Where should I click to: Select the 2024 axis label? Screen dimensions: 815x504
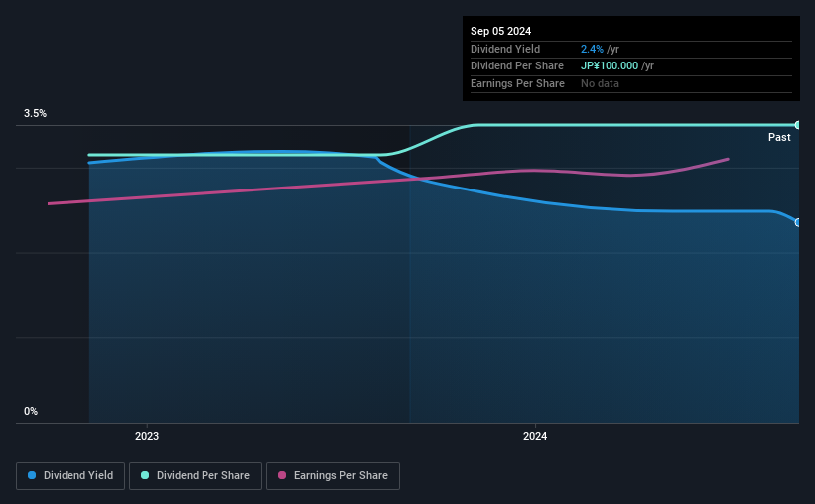coord(535,436)
